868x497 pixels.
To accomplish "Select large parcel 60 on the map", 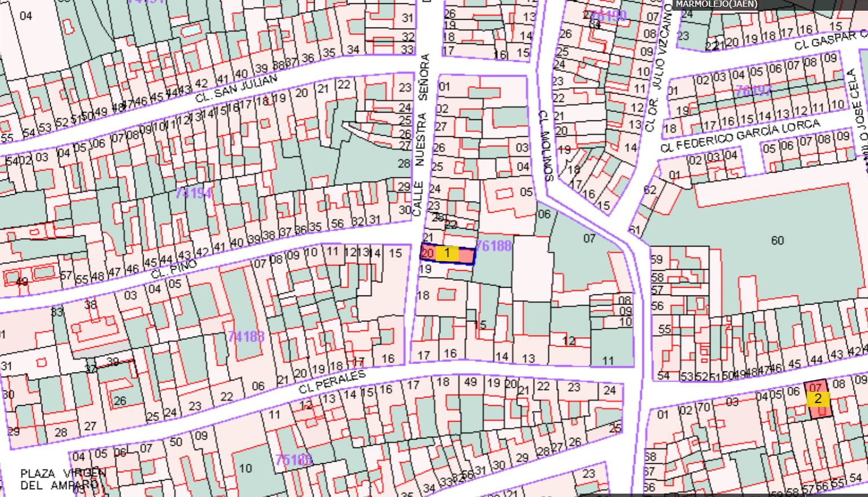I will coord(777,241).
